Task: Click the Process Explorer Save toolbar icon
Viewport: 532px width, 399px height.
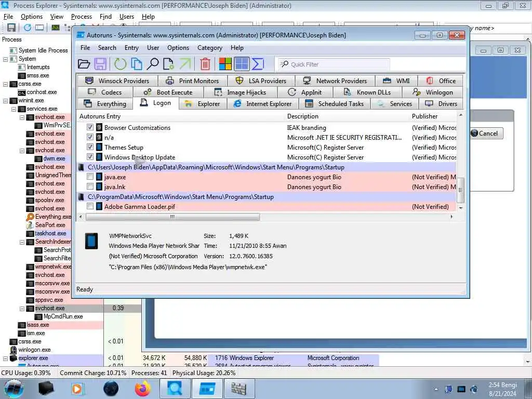Action: pos(11,28)
